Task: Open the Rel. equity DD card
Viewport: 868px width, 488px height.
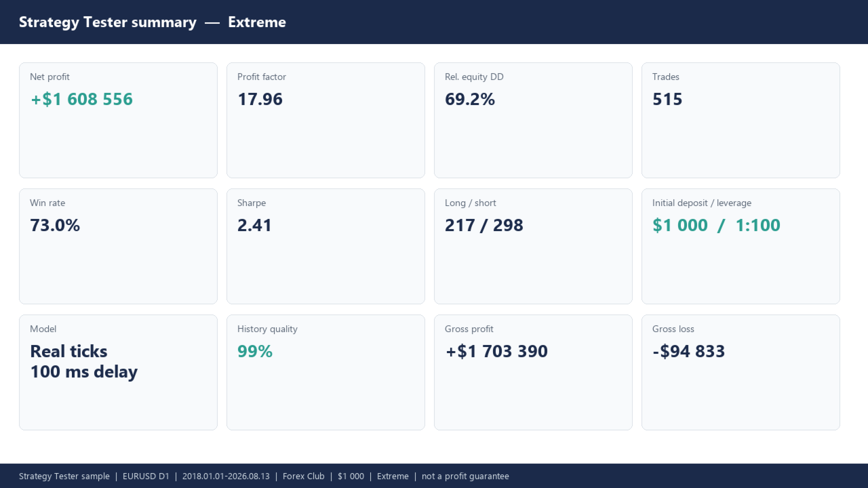Action: coord(533,120)
